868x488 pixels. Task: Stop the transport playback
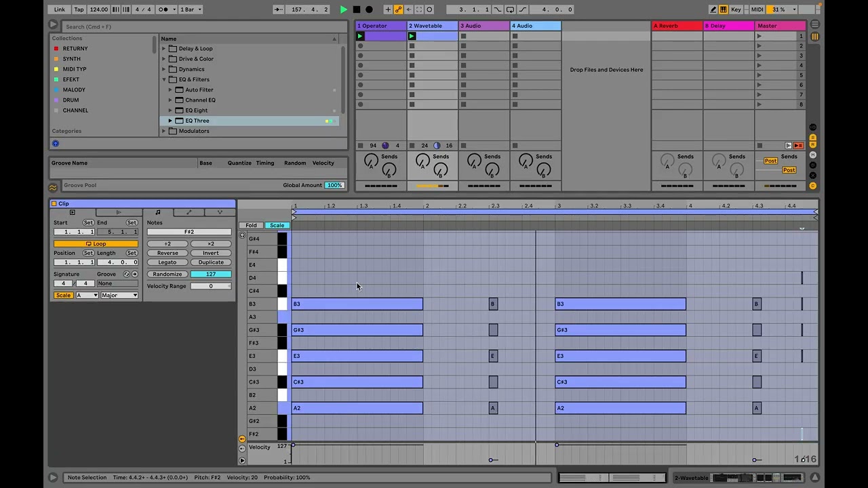coord(356,9)
